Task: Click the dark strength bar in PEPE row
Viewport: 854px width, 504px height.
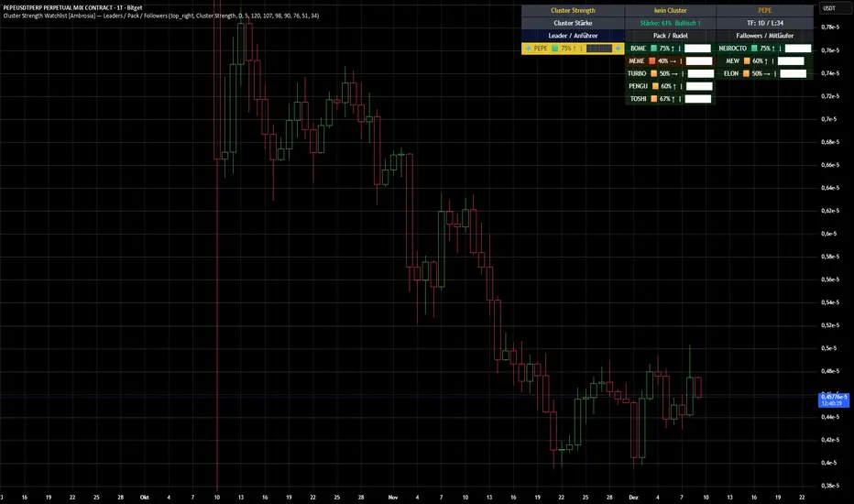Action: (x=598, y=48)
